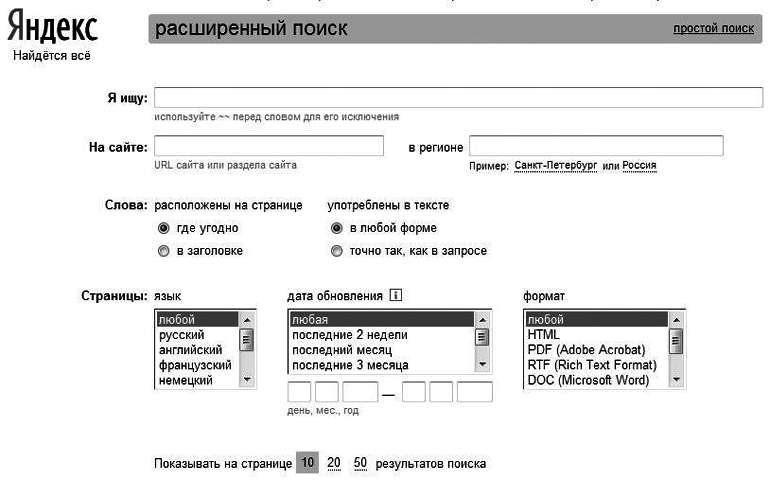Choose последние 3 месяца date option

382,365
